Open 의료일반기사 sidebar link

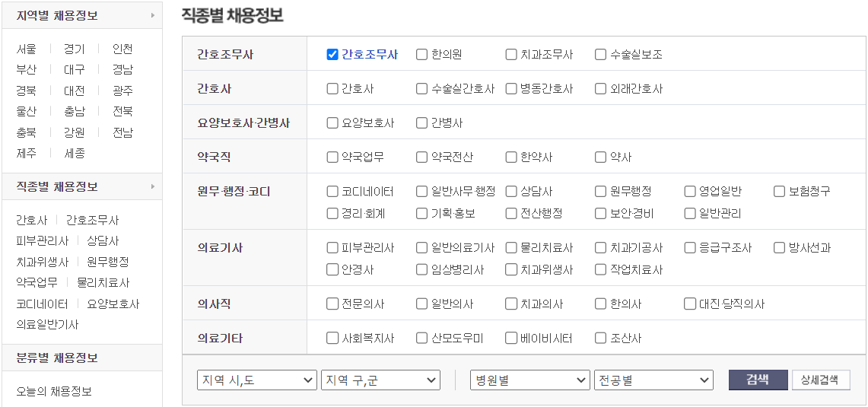48,325
